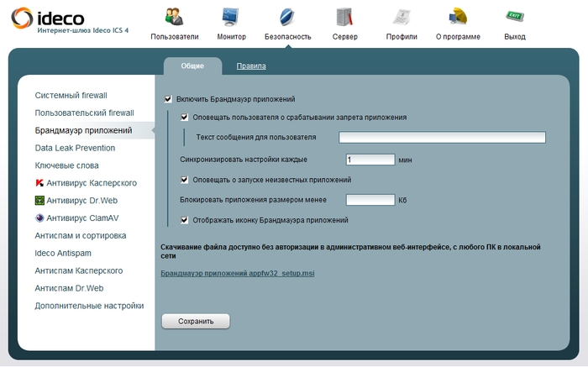Open the Пользователи section icon
The width and height of the screenshot is (588, 367).
[175, 18]
